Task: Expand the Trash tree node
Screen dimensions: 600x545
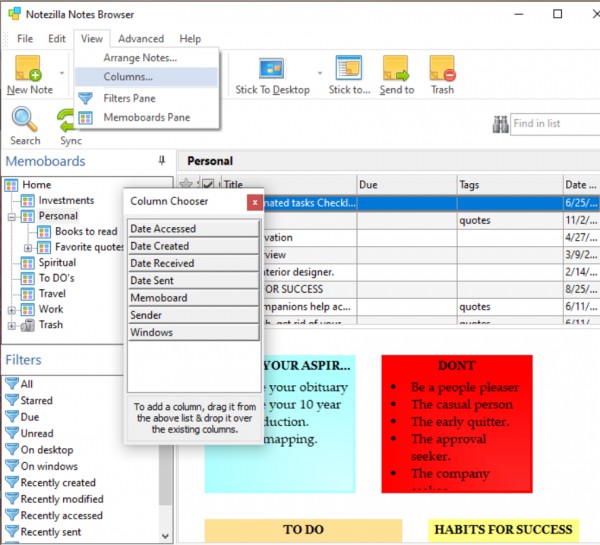Action: (x=12, y=326)
